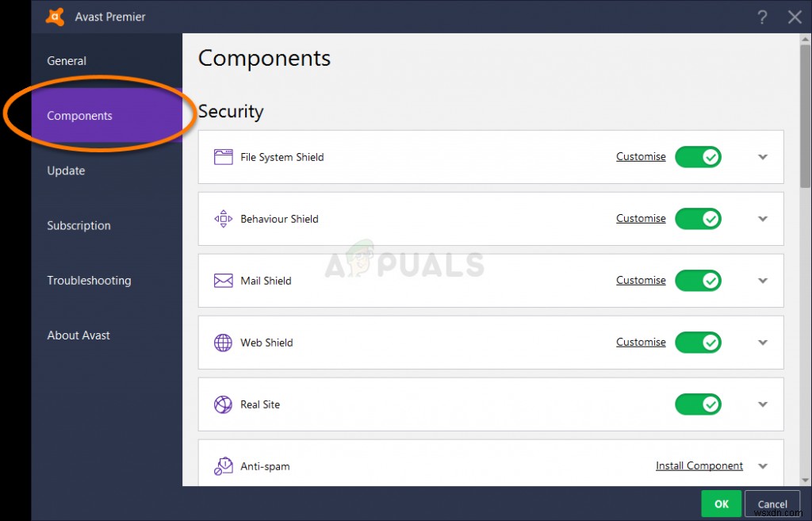Switch to the General tab
This screenshot has width=812, height=521.
pyautogui.click(x=67, y=60)
